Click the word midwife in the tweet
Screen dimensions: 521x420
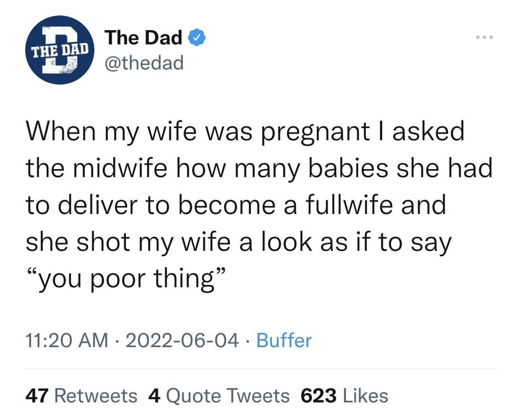[120, 168]
